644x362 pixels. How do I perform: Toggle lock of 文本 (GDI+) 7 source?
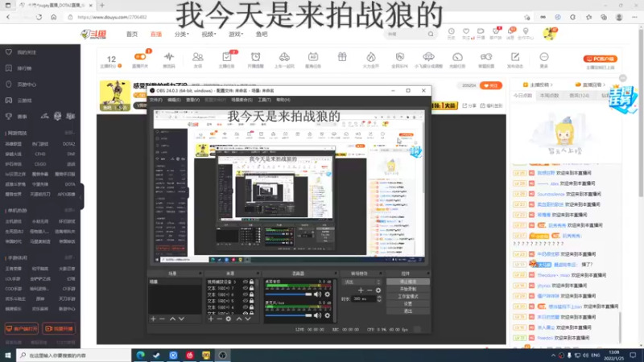tap(251, 288)
